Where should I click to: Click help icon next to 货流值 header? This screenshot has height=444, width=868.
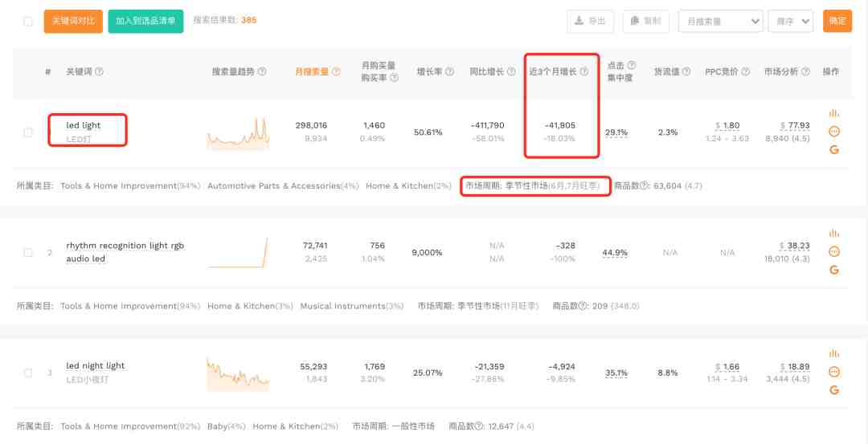tap(686, 72)
